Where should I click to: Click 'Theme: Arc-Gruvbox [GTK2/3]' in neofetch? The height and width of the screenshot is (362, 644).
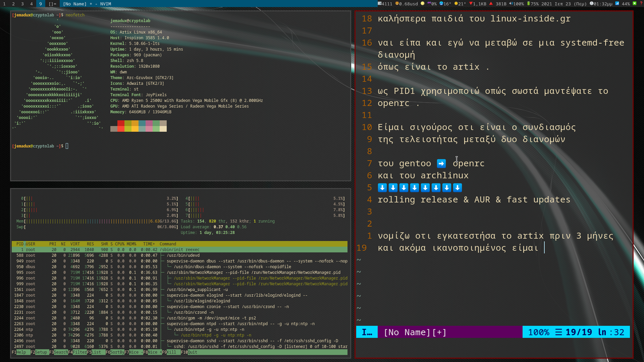click(x=142, y=78)
